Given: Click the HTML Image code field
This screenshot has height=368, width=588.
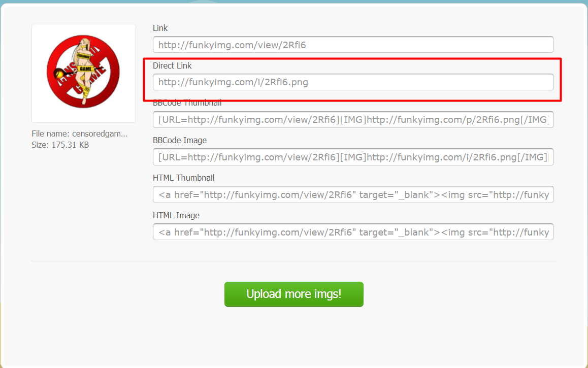Looking at the screenshot, I should click(353, 232).
